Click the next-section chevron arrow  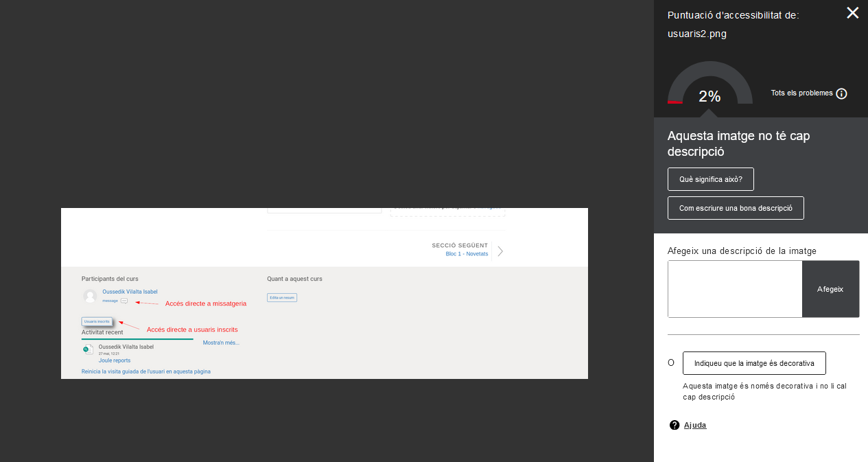(500, 251)
